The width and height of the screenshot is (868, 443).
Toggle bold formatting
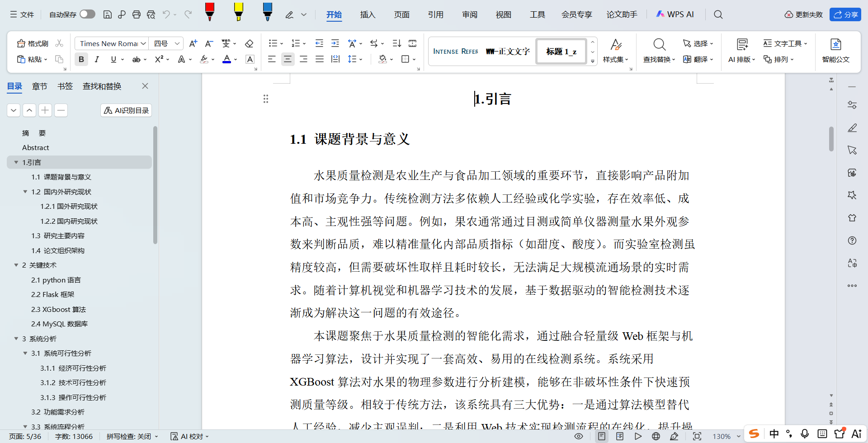[81, 59]
